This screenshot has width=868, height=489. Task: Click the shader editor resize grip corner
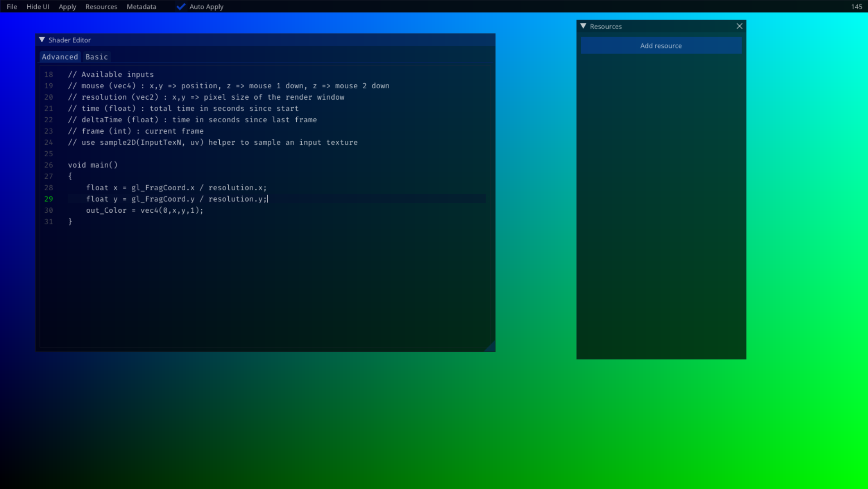pos(491,347)
